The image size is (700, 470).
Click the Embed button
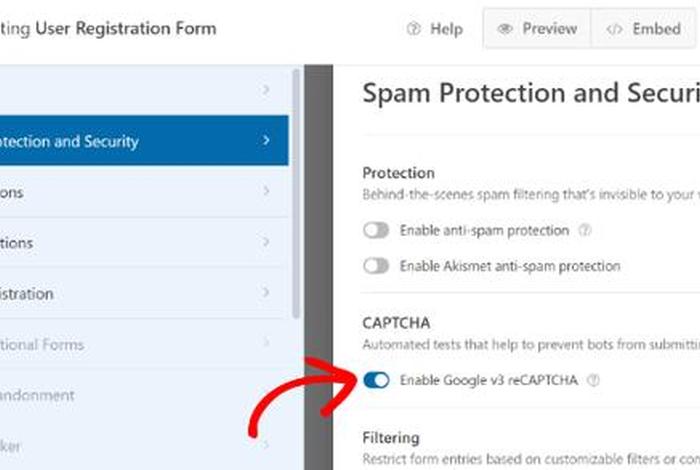[644, 30]
